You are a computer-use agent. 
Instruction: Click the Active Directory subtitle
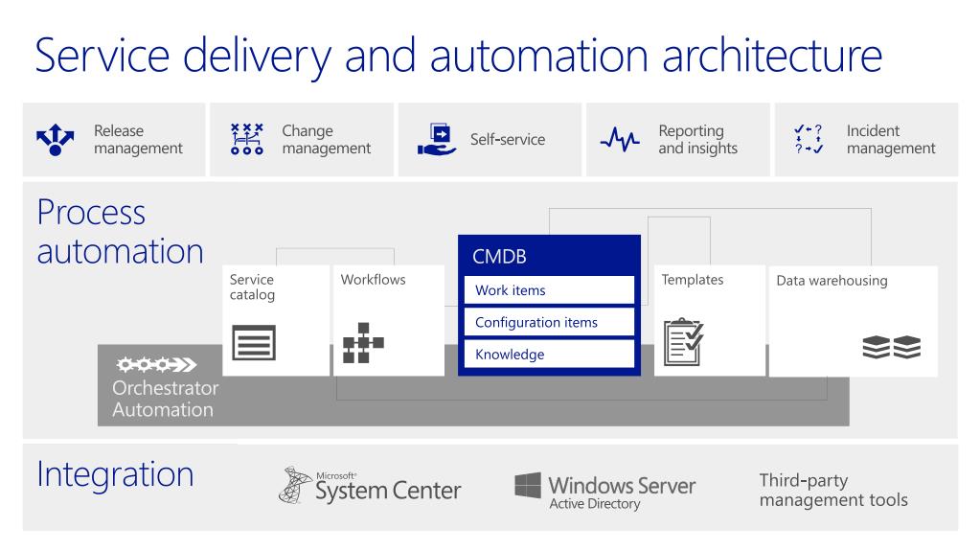coord(594,504)
